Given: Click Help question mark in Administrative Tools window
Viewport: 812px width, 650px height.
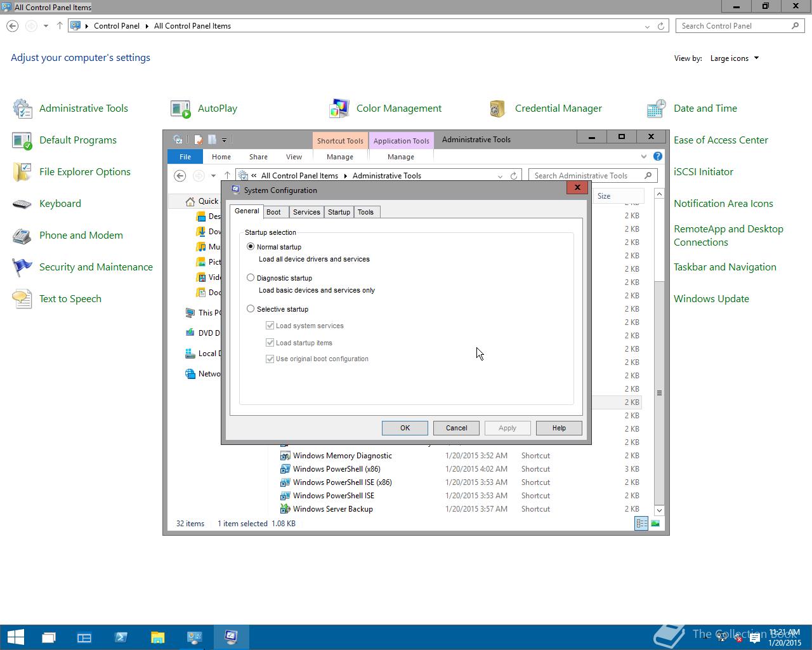Looking at the screenshot, I should coord(658,156).
